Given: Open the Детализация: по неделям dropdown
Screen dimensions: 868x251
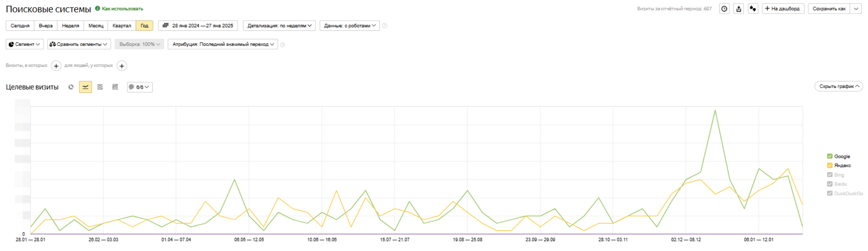Looking at the screenshot, I should point(279,26).
